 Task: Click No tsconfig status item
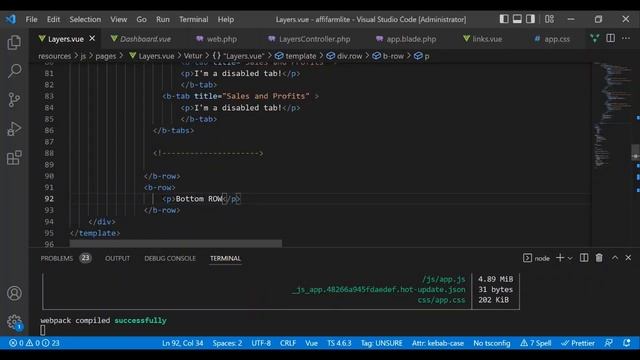491,343
